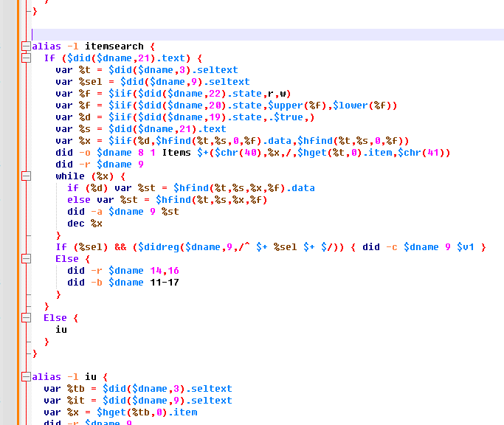This screenshot has width=504, height=425.
Task: Click the 'var %it' declaration line
Action: [138, 401]
